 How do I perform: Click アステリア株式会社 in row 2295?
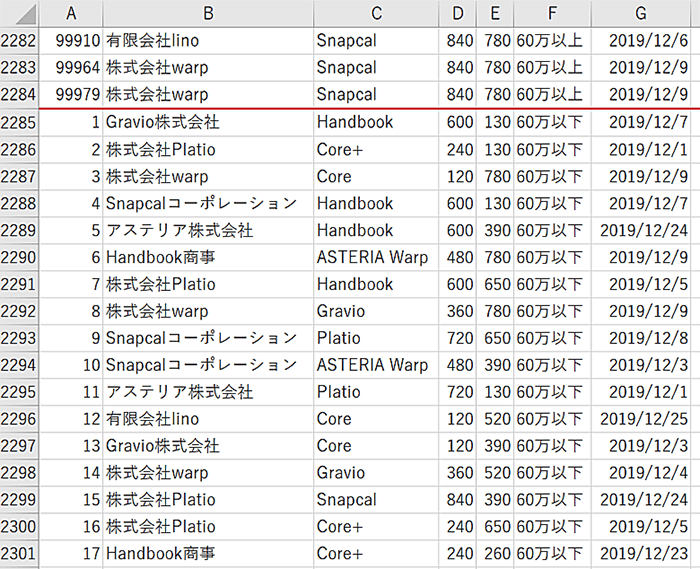pyautogui.click(x=208, y=392)
